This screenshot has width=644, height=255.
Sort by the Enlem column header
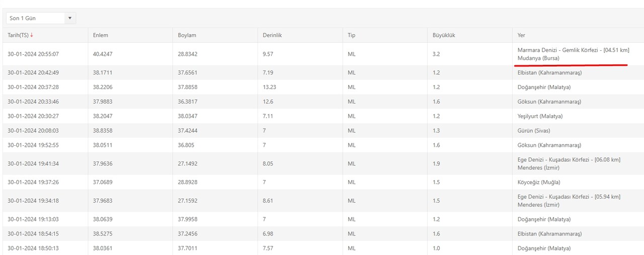[101, 35]
